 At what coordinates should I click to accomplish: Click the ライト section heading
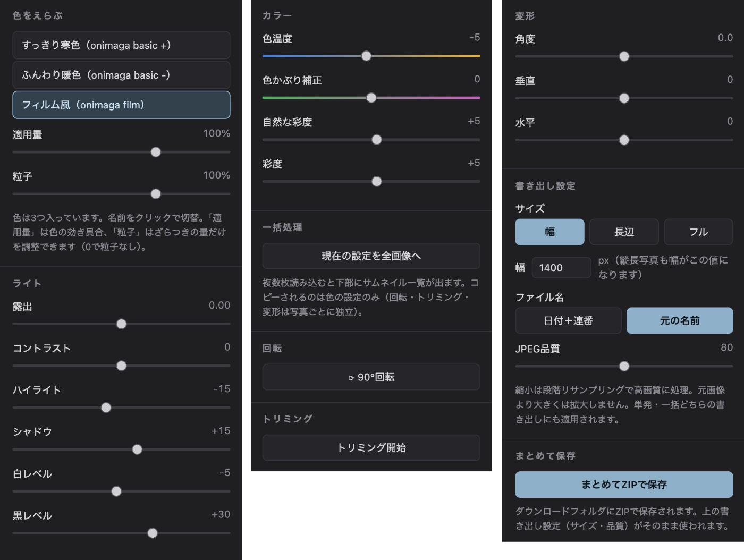[x=27, y=284]
